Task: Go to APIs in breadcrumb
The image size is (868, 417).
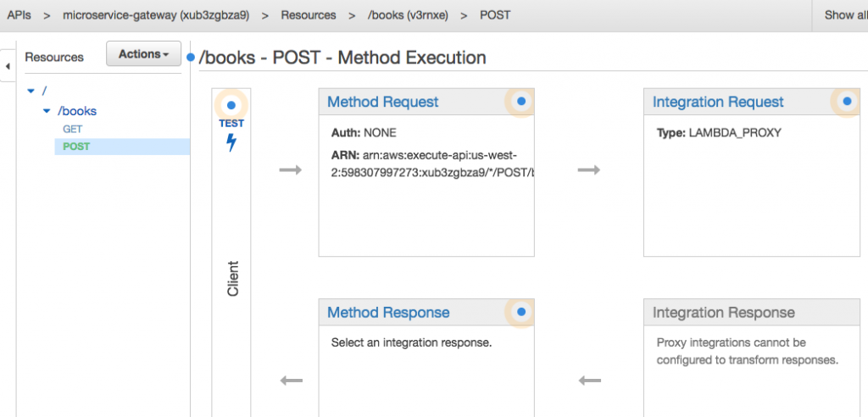Action: point(19,15)
